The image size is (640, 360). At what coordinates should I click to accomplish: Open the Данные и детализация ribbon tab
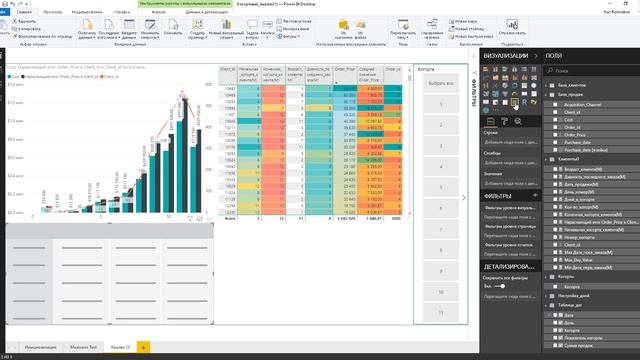point(206,12)
